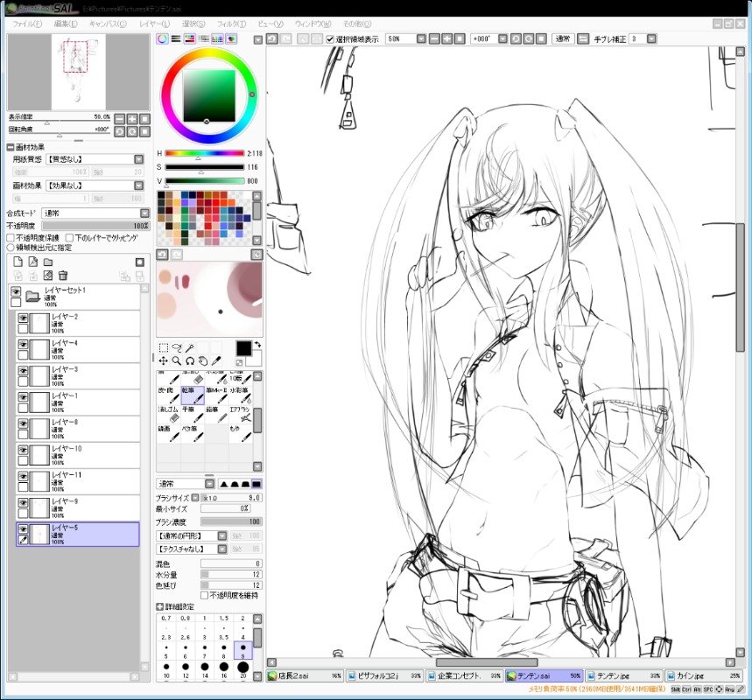Create a new layer folder

click(x=48, y=262)
